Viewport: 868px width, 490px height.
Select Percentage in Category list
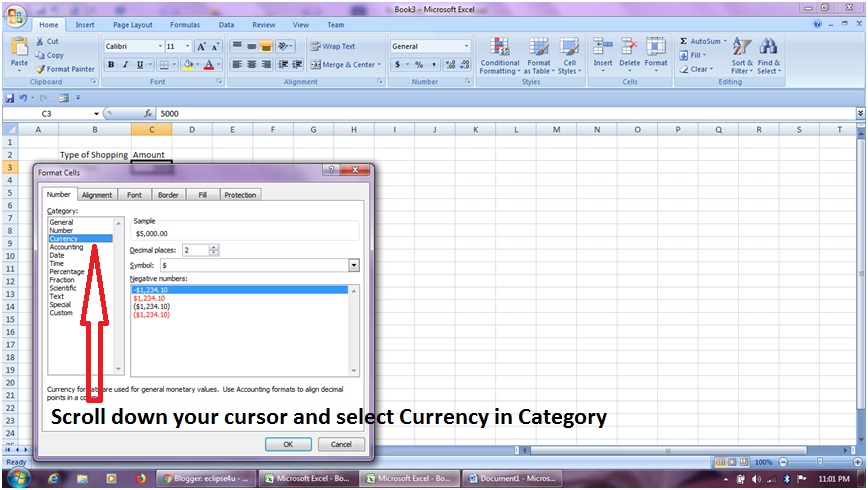click(x=67, y=272)
